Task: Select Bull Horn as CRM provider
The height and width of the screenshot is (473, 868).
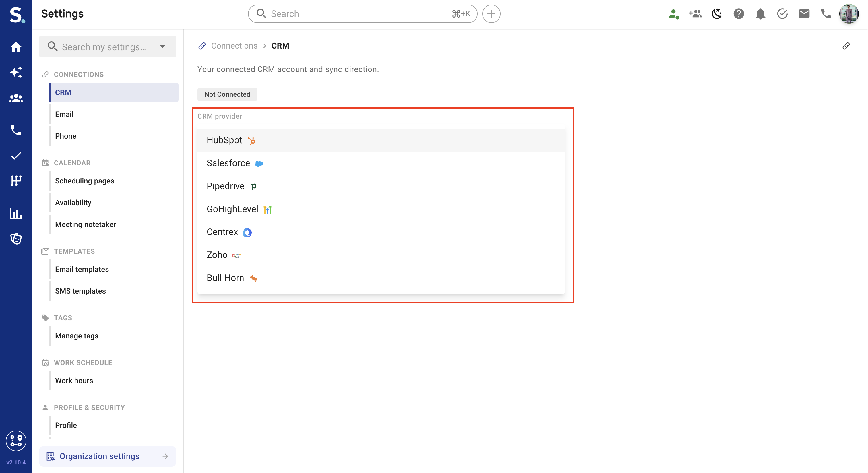Action: pos(381,278)
